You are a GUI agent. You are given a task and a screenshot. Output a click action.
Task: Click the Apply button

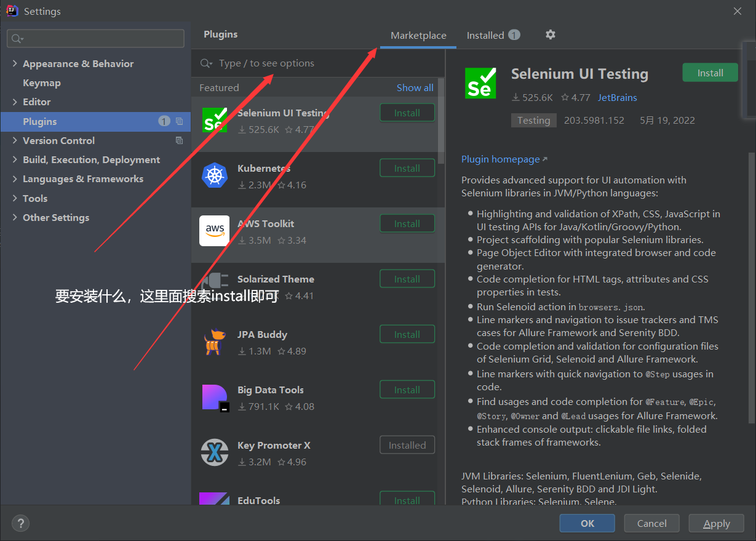717,523
